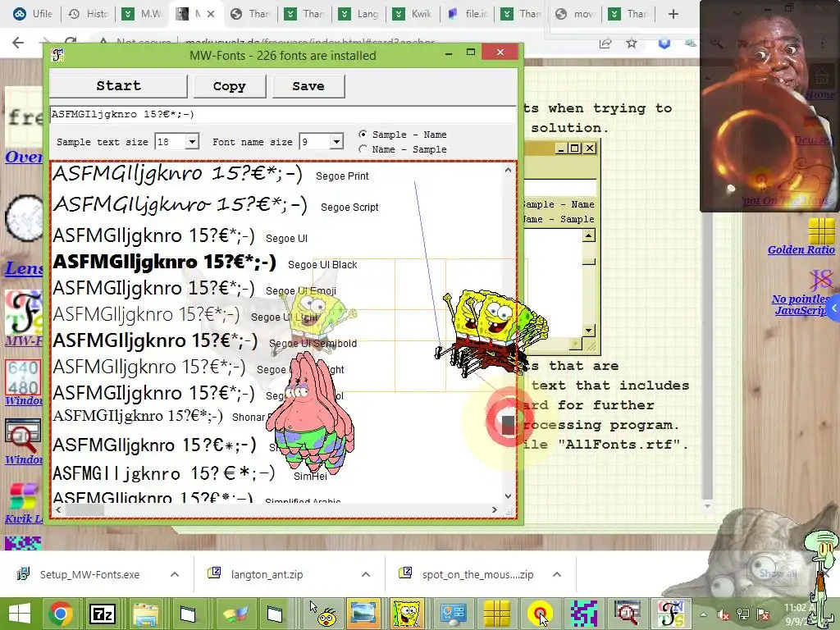Click the horizontal scroll-right arrow in font list
The width and height of the screenshot is (840, 630).
[494, 510]
